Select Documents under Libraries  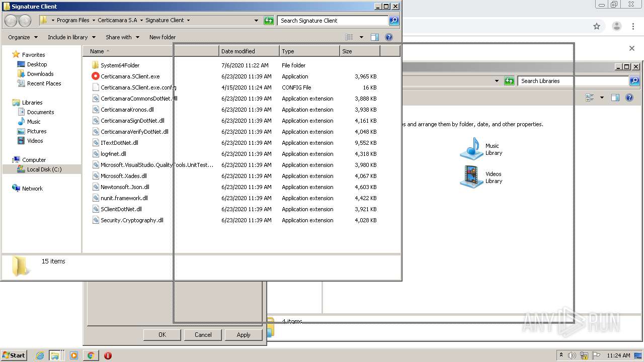point(40,112)
